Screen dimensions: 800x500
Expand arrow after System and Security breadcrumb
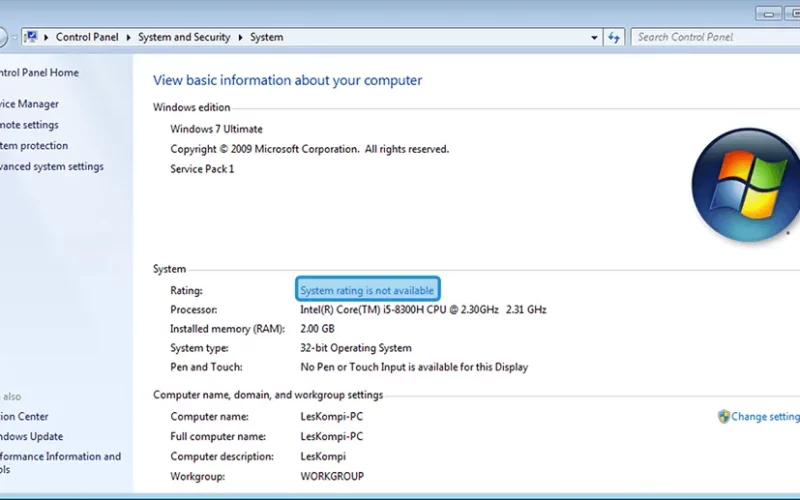coord(240,37)
